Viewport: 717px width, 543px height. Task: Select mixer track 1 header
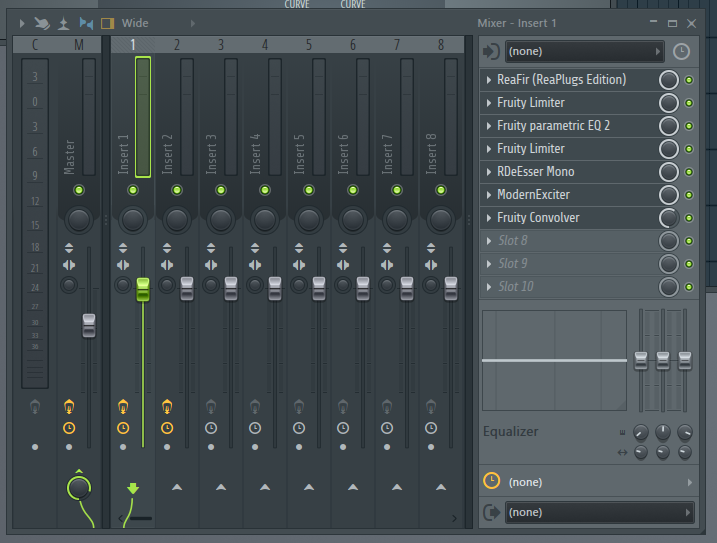click(x=133, y=45)
